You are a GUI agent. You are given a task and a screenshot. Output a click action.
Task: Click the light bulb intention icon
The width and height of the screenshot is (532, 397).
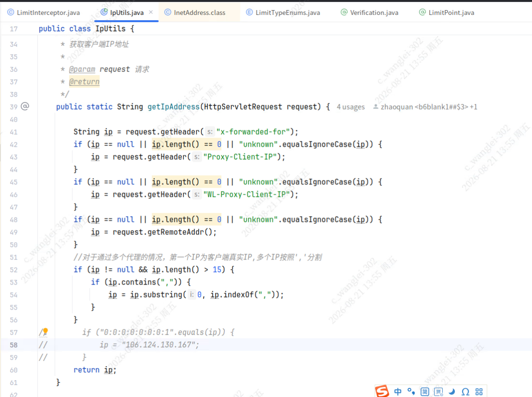point(45,331)
